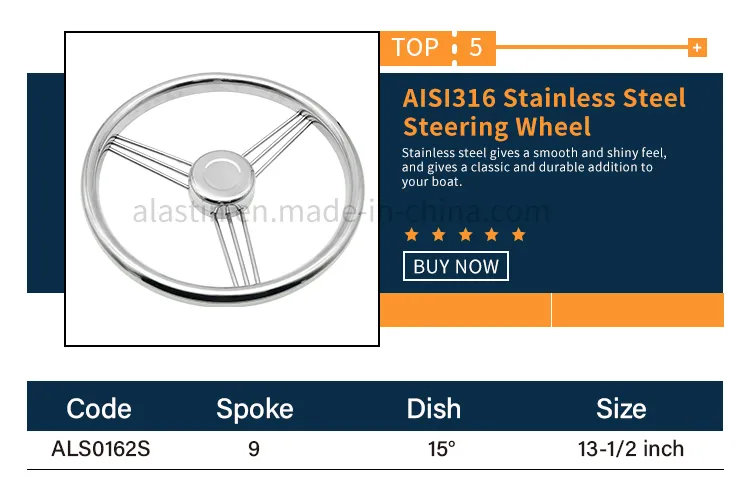Click the BUY NOW button
750x484 pixels.
(x=455, y=266)
